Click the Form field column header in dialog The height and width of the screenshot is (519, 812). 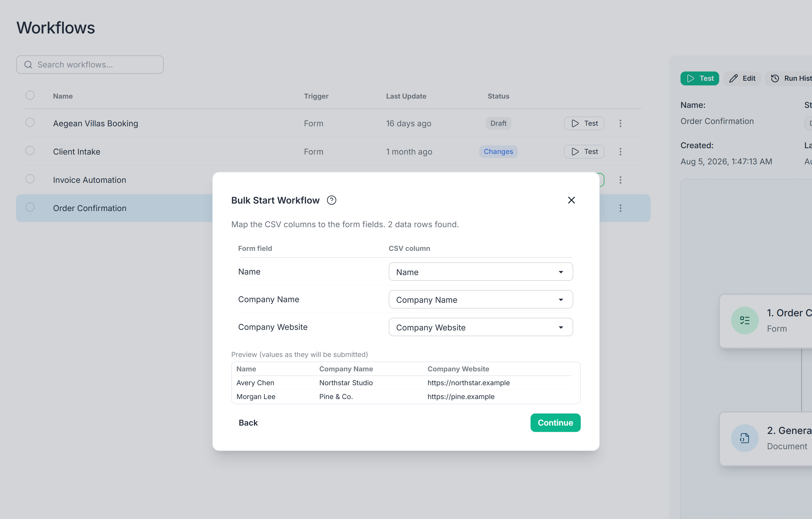click(x=255, y=249)
